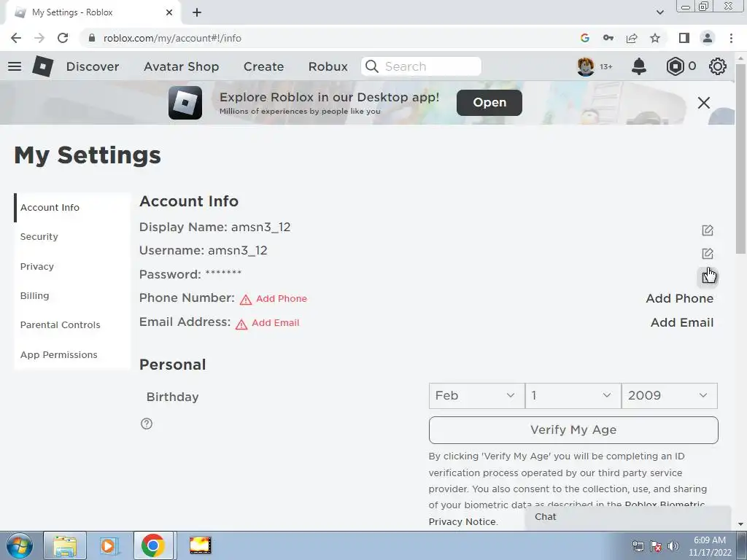Toggle the browser side panel

[x=684, y=38]
